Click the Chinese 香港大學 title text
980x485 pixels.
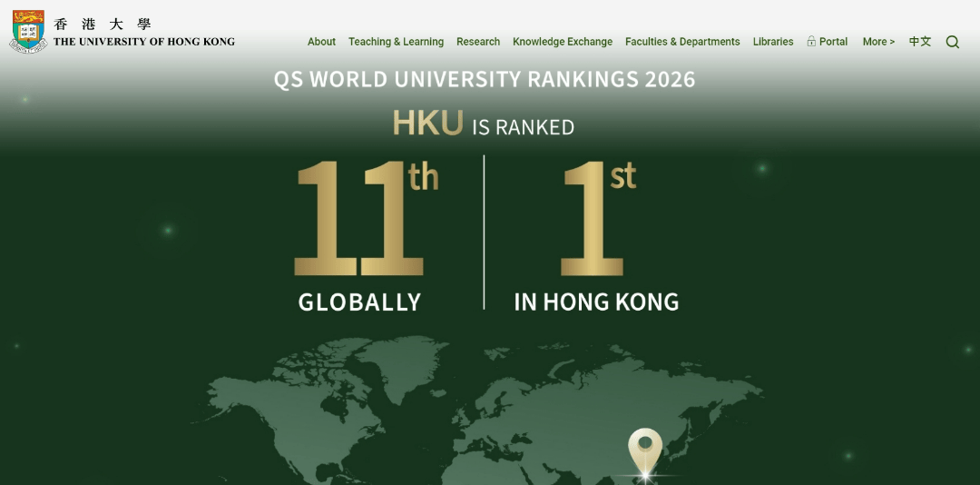tap(103, 25)
